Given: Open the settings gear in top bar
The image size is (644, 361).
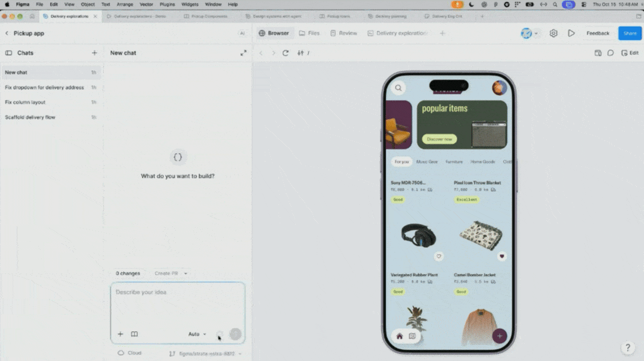Looking at the screenshot, I should 553,33.
